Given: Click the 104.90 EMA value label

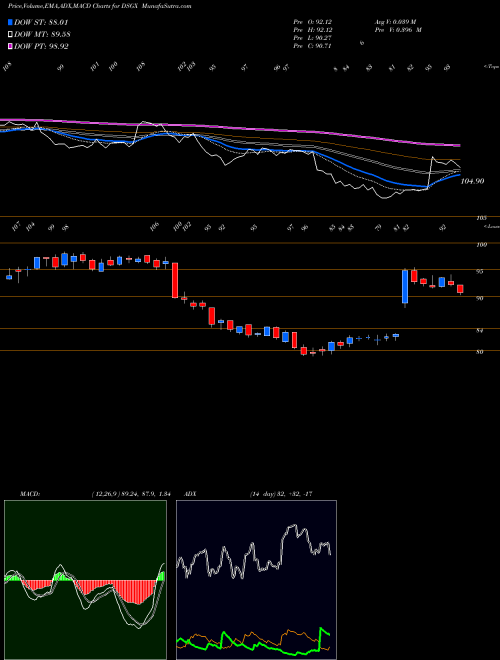Looking at the screenshot, I should coord(472,181).
